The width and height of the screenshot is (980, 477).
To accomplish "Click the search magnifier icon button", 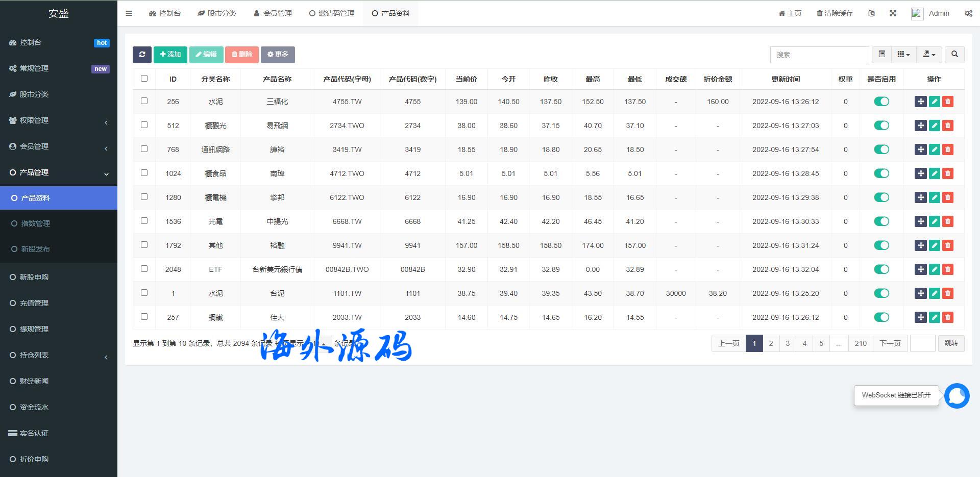I will (954, 55).
